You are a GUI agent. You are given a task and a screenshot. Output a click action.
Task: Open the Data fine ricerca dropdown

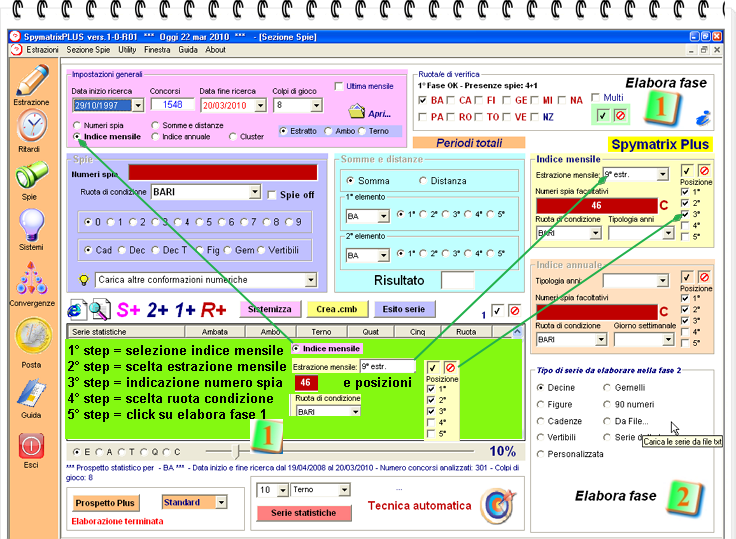click(x=261, y=105)
